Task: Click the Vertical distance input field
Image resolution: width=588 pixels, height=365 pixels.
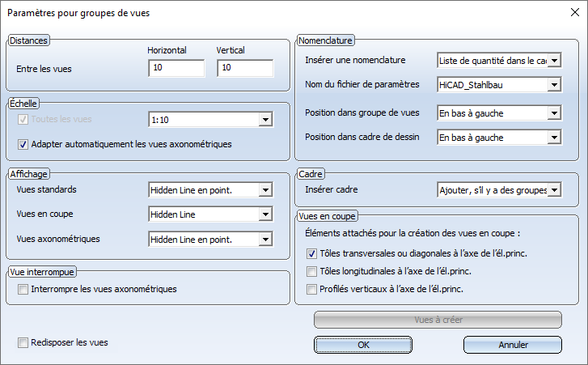Action: pyautogui.click(x=245, y=68)
